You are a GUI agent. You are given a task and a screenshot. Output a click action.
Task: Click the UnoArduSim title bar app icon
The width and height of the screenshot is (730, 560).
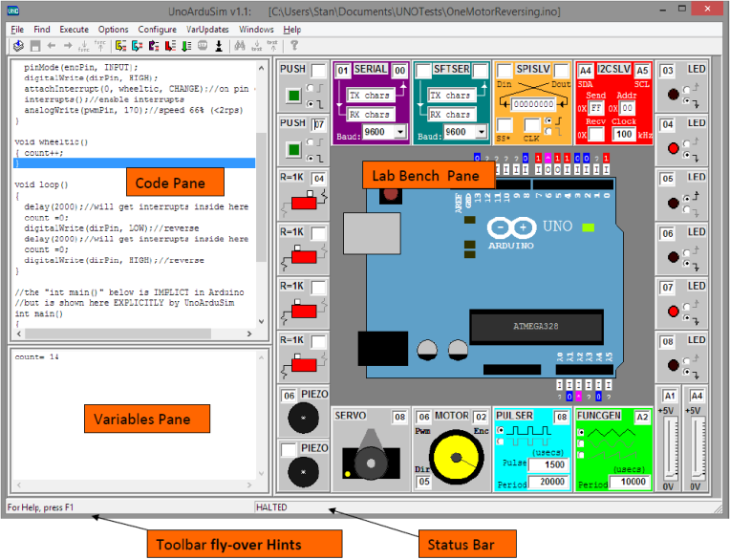(x=13, y=11)
